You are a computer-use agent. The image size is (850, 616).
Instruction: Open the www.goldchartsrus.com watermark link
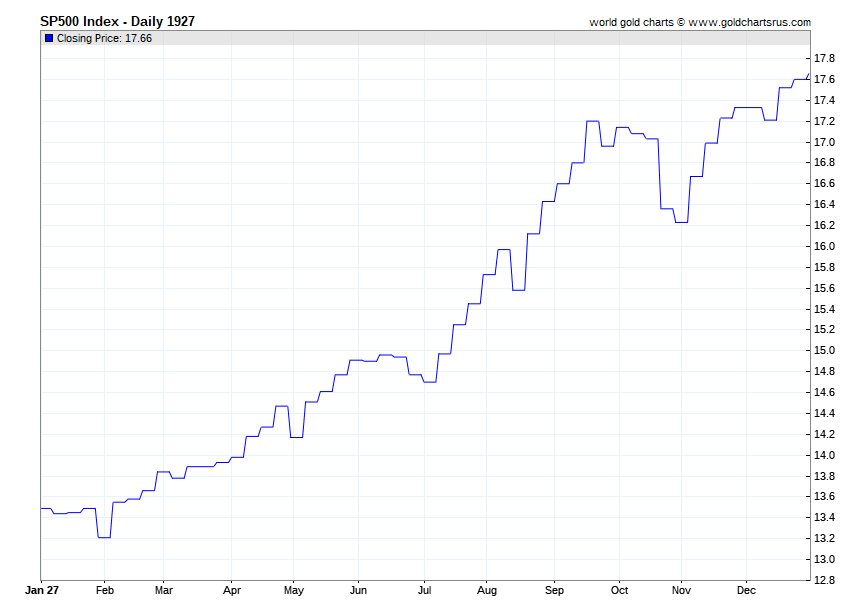(750, 22)
